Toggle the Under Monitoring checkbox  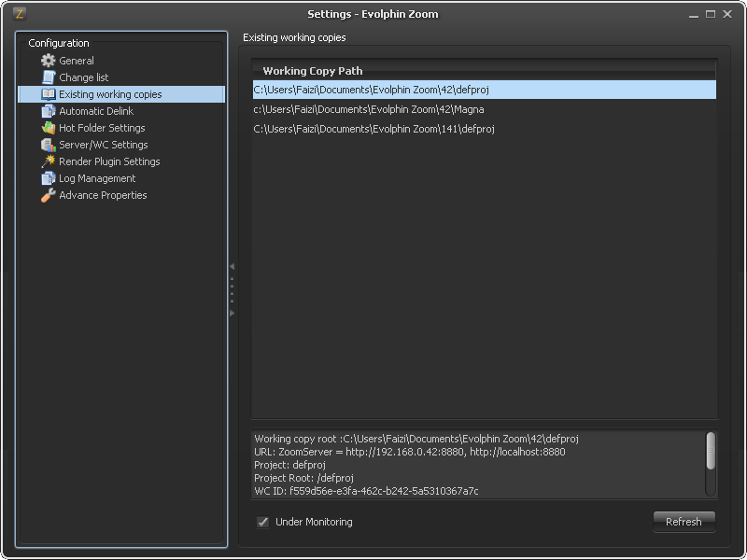[263, 522]
